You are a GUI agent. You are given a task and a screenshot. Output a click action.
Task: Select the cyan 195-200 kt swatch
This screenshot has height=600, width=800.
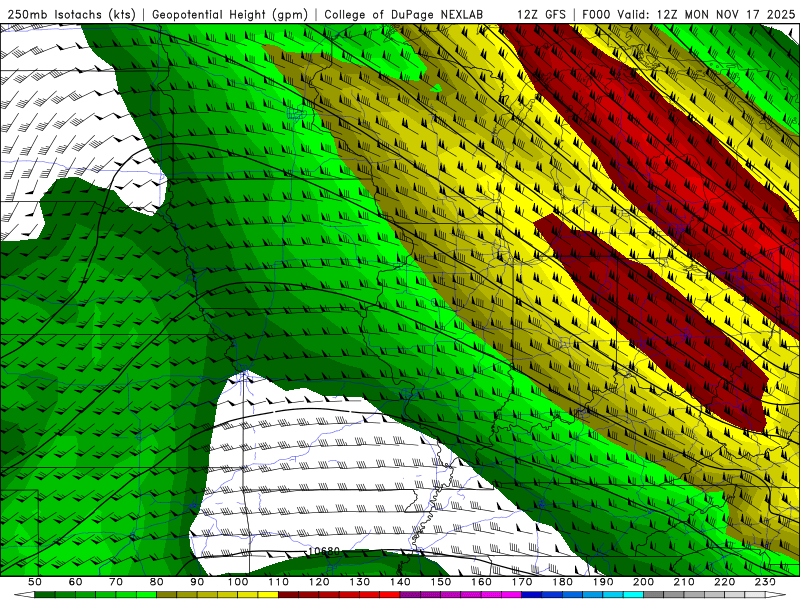tap(633, 594)
